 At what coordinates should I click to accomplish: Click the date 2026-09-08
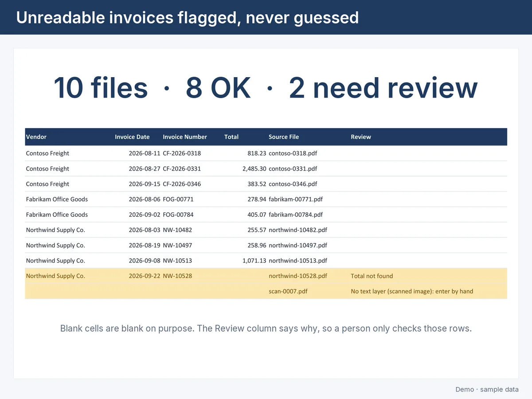coord(145,261)
